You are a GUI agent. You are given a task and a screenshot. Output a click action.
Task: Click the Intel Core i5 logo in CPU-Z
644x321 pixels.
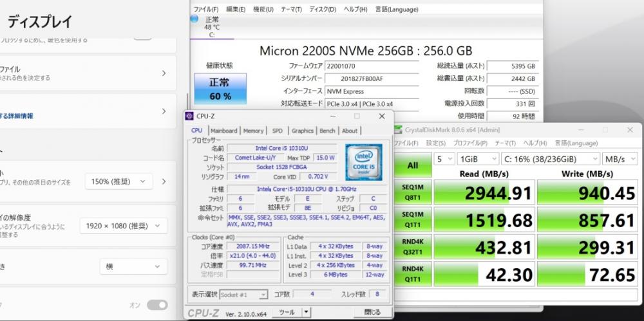click(363, 162)
